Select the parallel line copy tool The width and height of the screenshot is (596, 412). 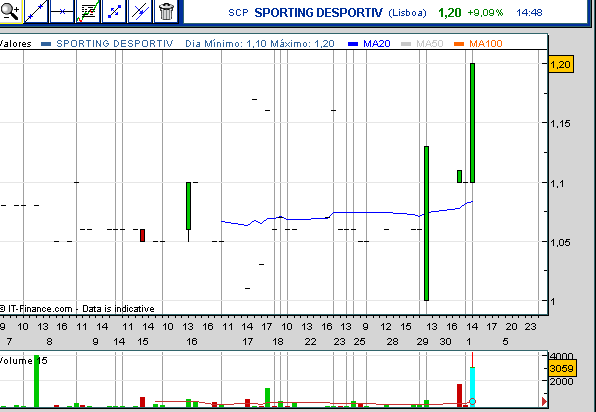tap(140, 11)
